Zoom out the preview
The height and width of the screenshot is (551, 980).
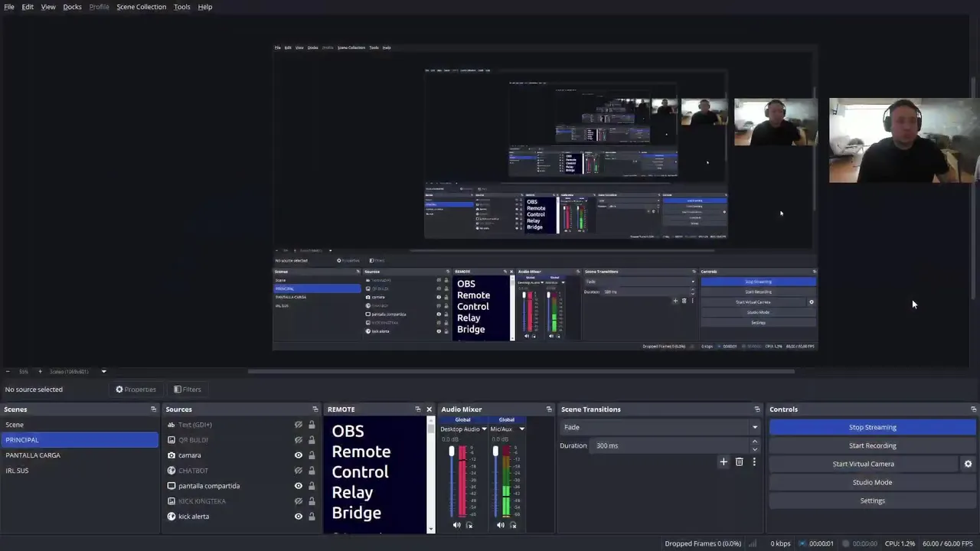tap(8, 372)
